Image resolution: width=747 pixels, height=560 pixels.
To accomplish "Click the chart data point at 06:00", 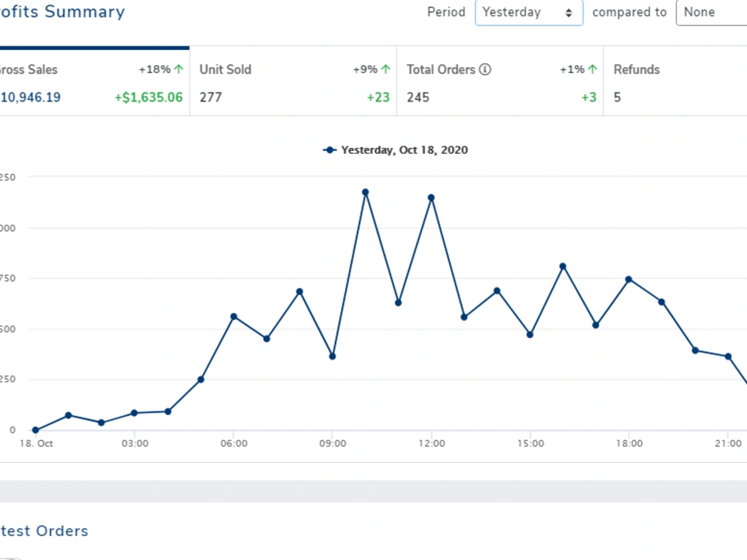I will coord(234,317).
